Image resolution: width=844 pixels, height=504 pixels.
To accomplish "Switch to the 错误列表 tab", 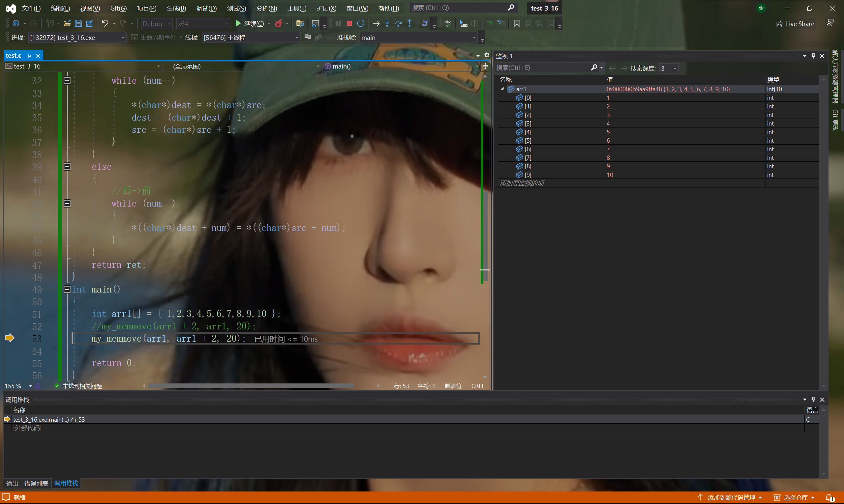I will click(x=36, y=483).
